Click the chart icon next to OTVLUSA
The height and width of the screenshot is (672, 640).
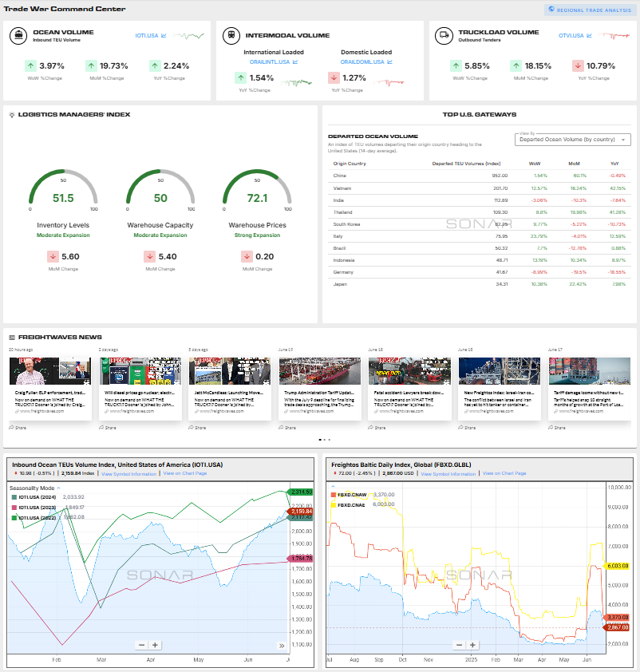pos(590,36)
